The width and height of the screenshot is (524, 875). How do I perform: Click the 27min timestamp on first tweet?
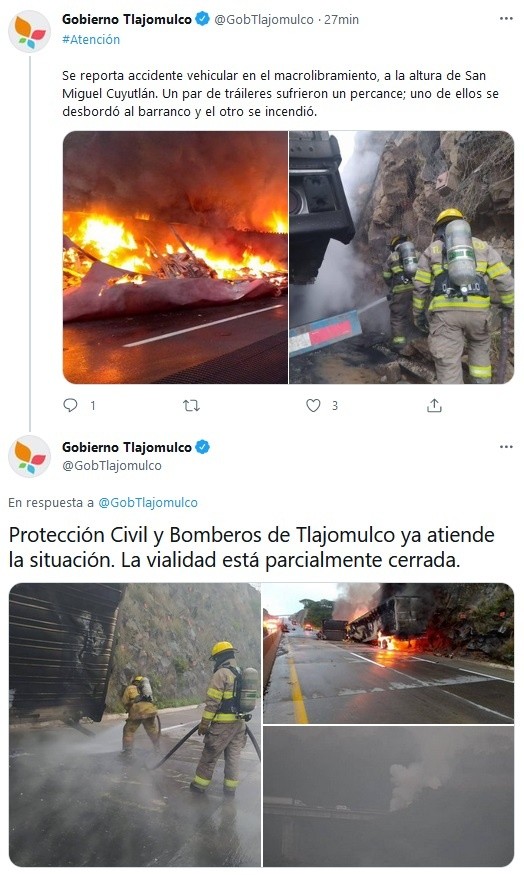point(342,20)
